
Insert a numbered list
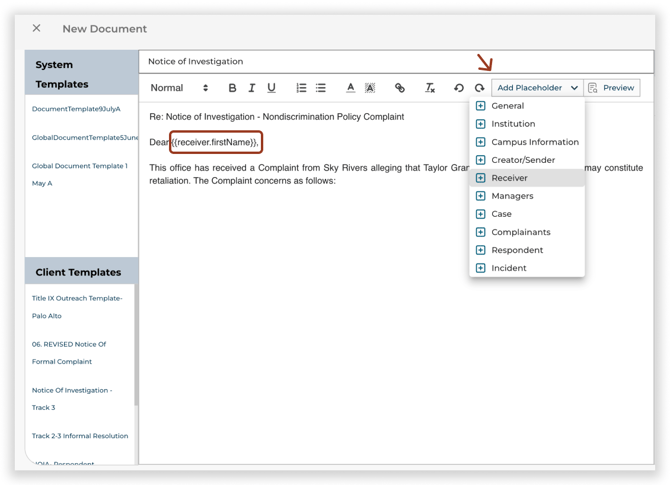(301, 88)
